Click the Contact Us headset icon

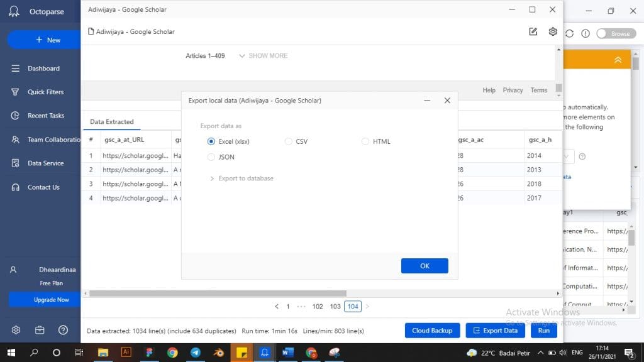pos(15,187)
